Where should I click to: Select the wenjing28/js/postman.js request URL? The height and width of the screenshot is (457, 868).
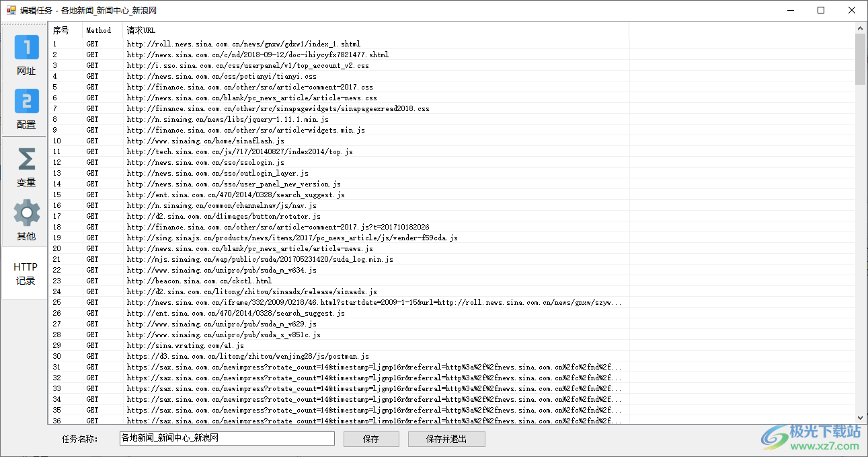coord(247,356)
